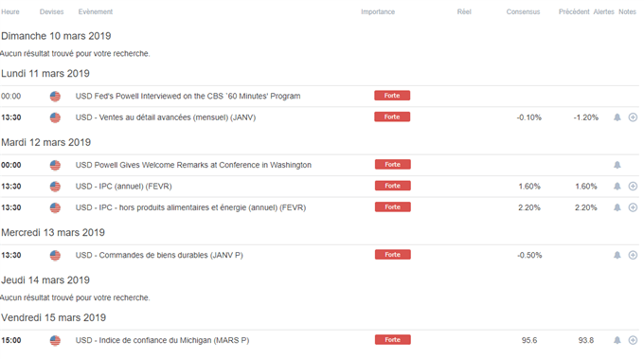Add a note to Indice de confiance du Michigan
This screenshot has height=359, width=644.
633,340
